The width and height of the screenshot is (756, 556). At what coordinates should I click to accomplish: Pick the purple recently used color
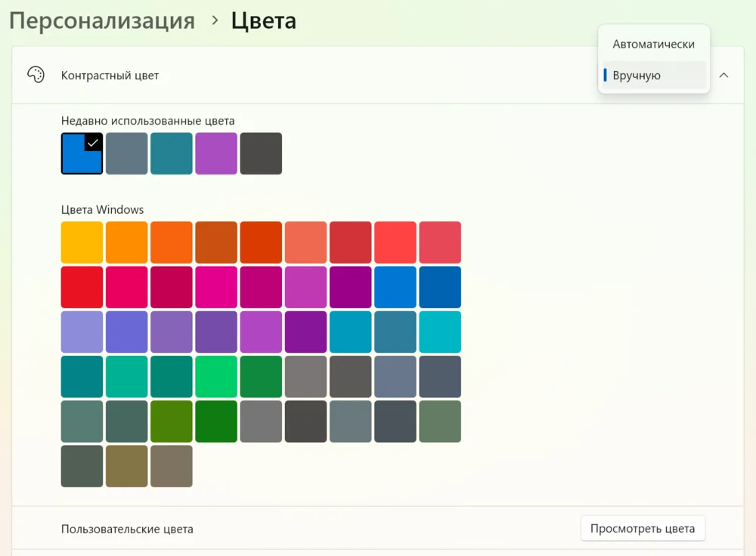point(216,153)
